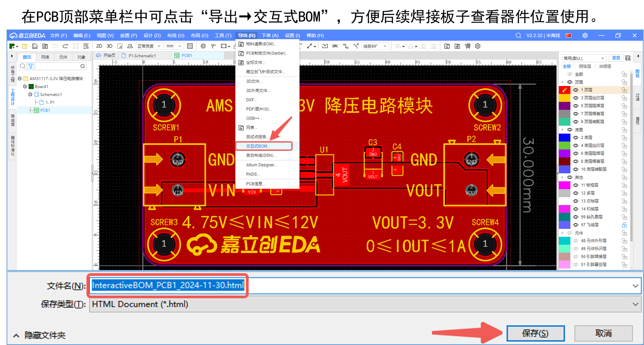Open the 布线 (U) menu
Image resolution: width=644 pixels, height=345 pixels.
(x=176, y=36)
